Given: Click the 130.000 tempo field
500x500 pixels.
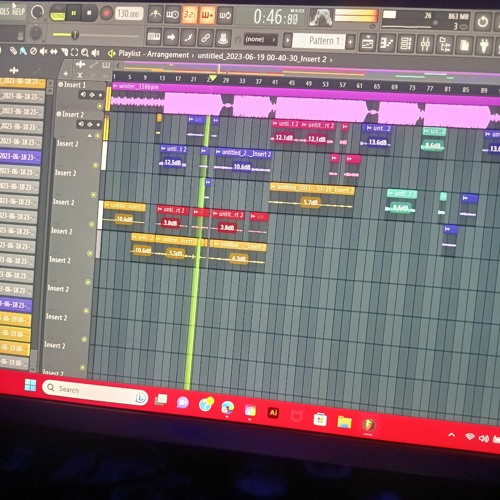Looking at the screenshot, I should click(x=129, y=14).
